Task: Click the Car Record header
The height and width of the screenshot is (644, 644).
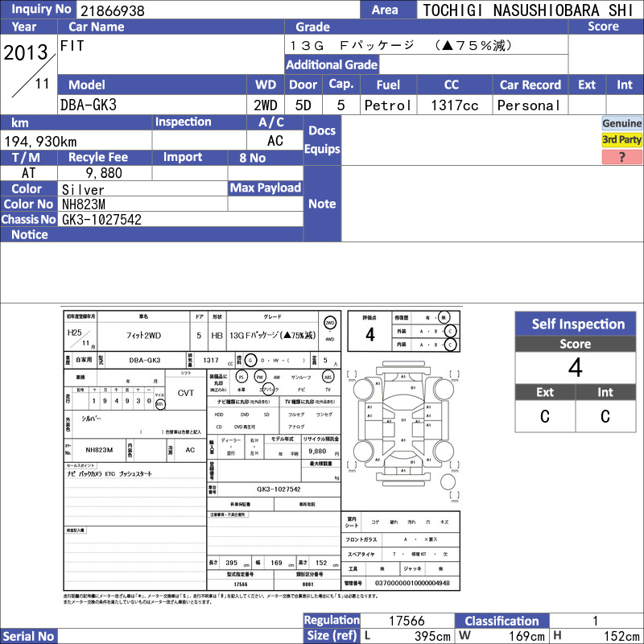Action: click(530, 85)
